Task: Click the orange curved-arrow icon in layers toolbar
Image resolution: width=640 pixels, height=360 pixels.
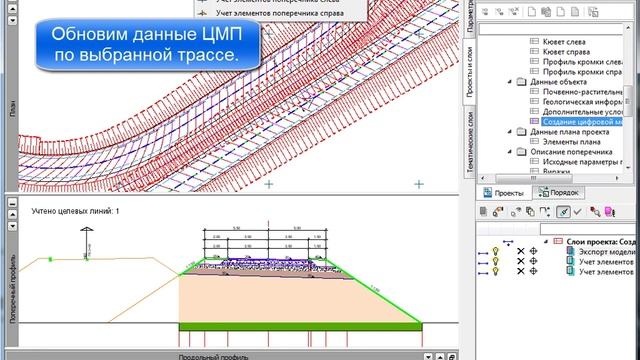Action: pyautogui.click(x=498, y=211)
